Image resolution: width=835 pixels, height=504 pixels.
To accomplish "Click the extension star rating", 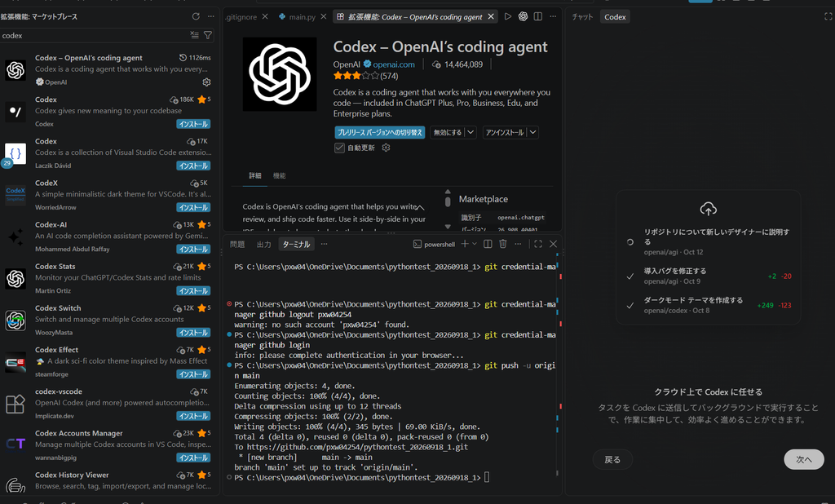I will pos(356,76).
